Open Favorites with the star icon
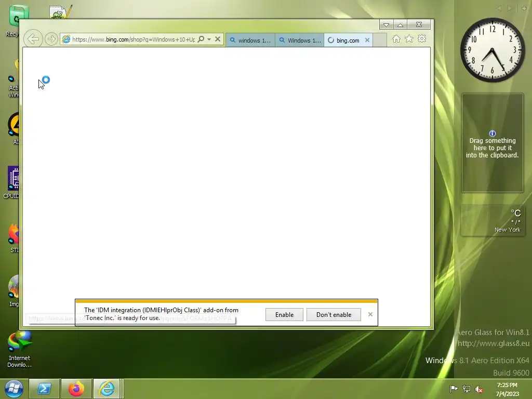Screen dimensions: 532x399 409,39
